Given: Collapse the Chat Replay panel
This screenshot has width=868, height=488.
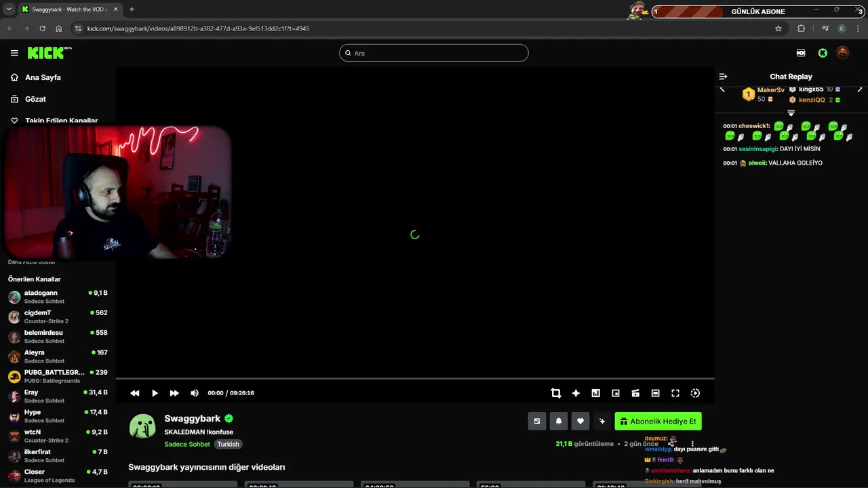Looking at the screenshot, I should pyautogui.click(x=723, y=77).
